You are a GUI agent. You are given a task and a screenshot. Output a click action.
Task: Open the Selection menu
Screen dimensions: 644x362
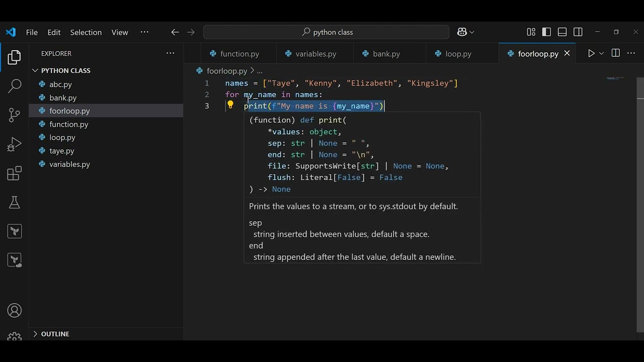(86, 32)
